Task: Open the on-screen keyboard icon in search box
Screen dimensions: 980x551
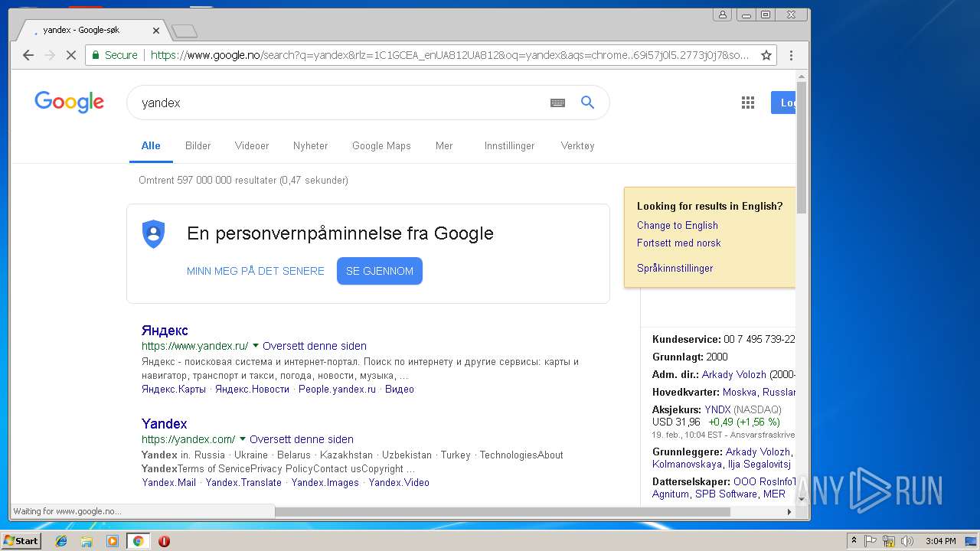Action: click(x=557, y=103)
